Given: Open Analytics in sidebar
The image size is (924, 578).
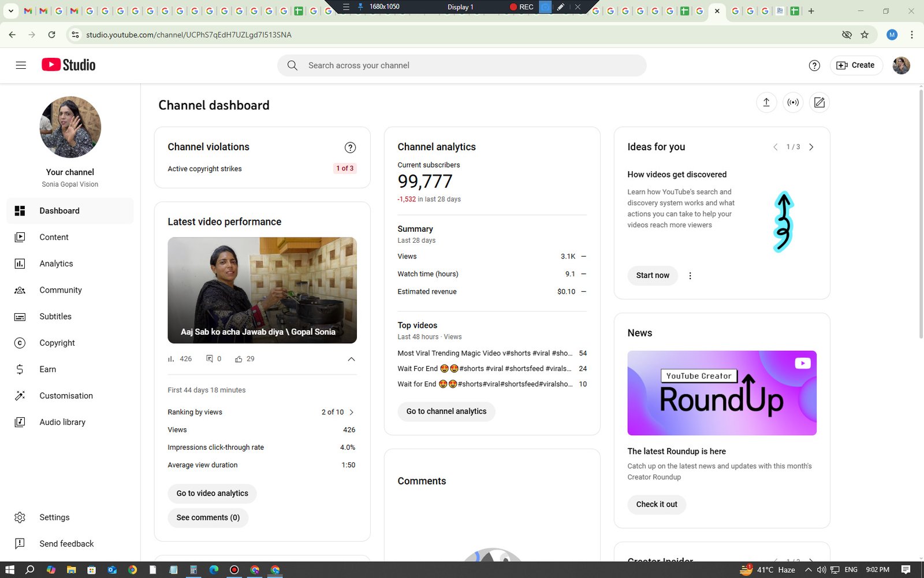Looking at the screenshot, I should [x=70, y=264].
